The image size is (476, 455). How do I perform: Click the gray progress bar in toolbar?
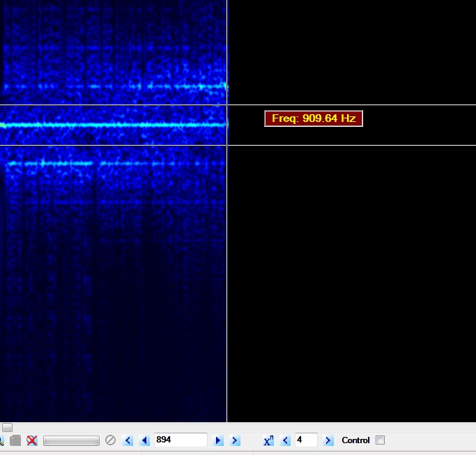[x=71, y=441]
